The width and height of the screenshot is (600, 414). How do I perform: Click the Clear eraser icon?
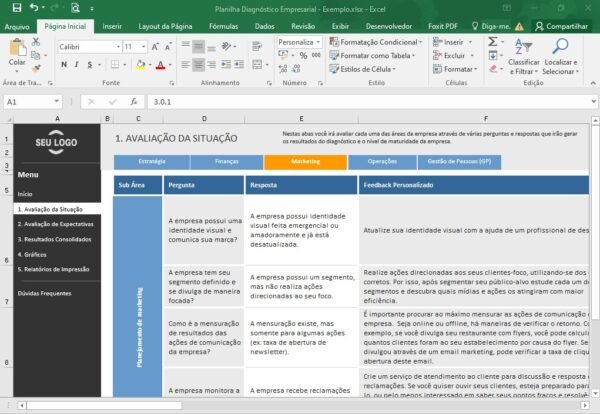click(x=493, y=69)
